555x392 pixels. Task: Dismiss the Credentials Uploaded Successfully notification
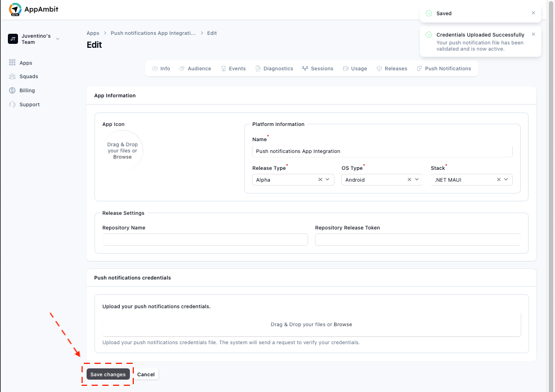pos(533,34)
